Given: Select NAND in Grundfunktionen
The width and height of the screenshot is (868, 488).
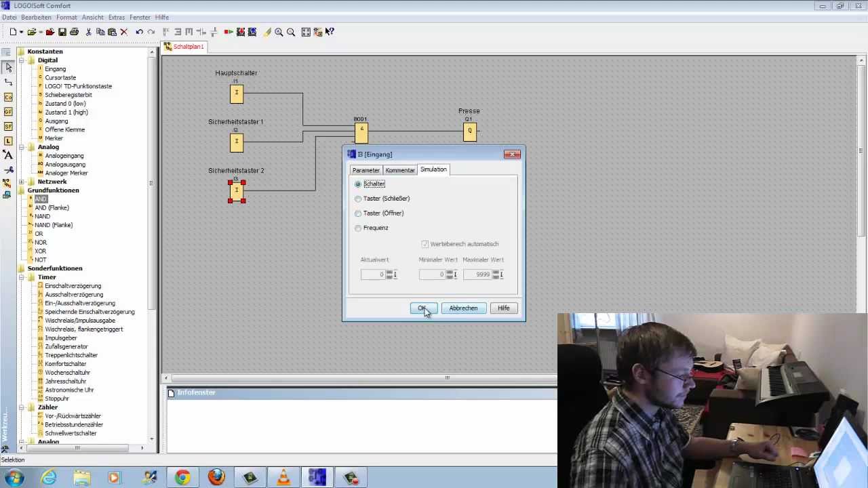Looking at the screenshot, I should pos(42,216).
